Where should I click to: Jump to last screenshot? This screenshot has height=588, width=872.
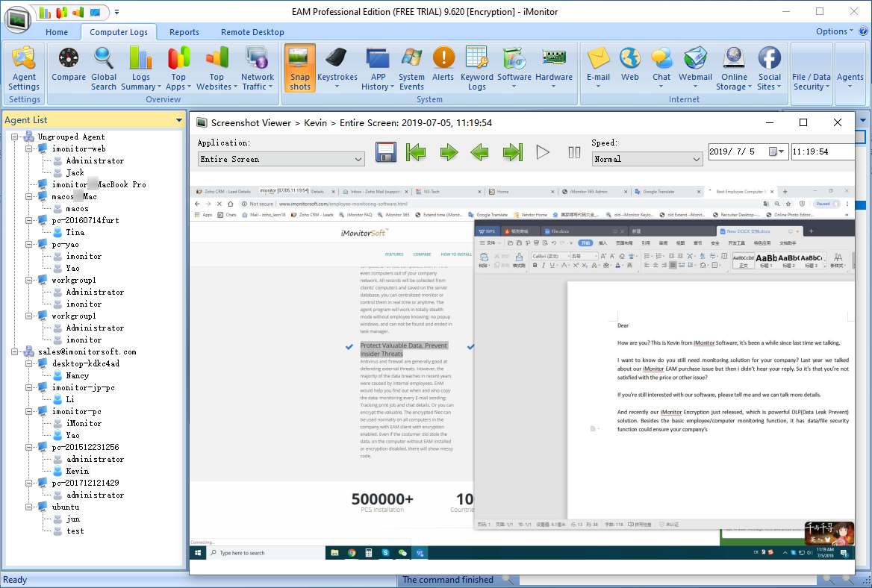513,152
